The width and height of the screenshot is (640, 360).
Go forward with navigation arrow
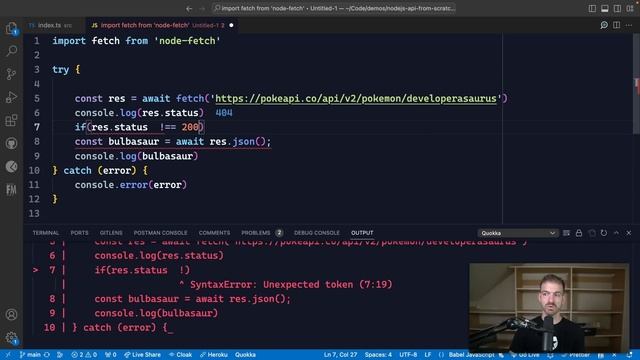[x=202, y=9]
